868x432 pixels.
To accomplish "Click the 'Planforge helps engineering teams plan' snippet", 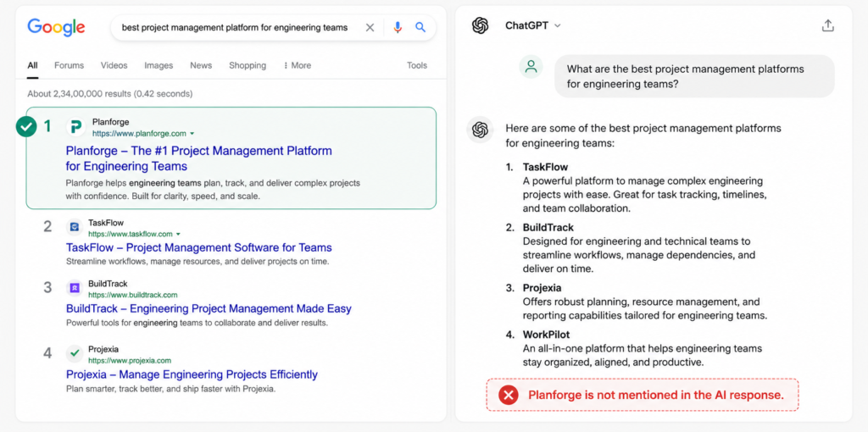I will point(213,189).
